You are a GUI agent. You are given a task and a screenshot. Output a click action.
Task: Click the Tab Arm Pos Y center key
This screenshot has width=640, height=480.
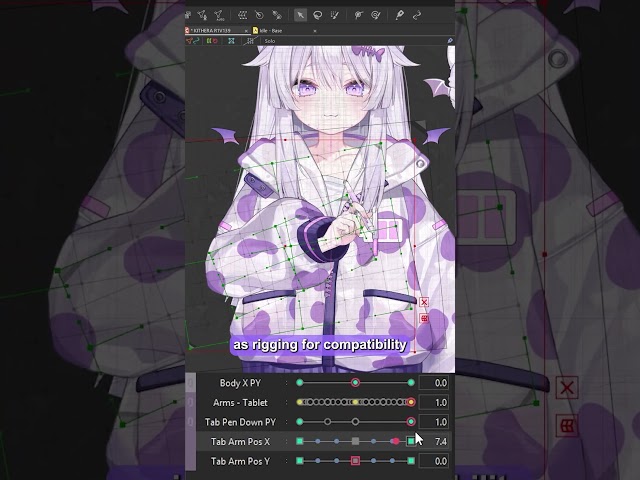tap(355, 461)
